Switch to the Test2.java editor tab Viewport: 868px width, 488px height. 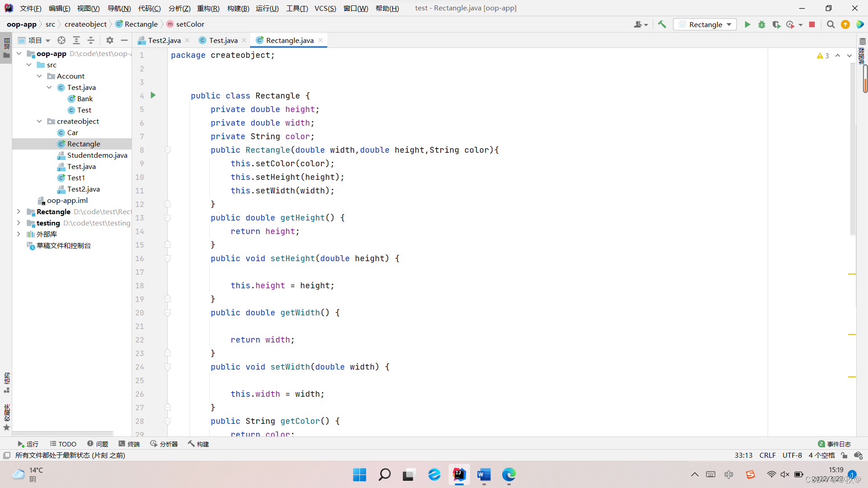tap(164, 40)
